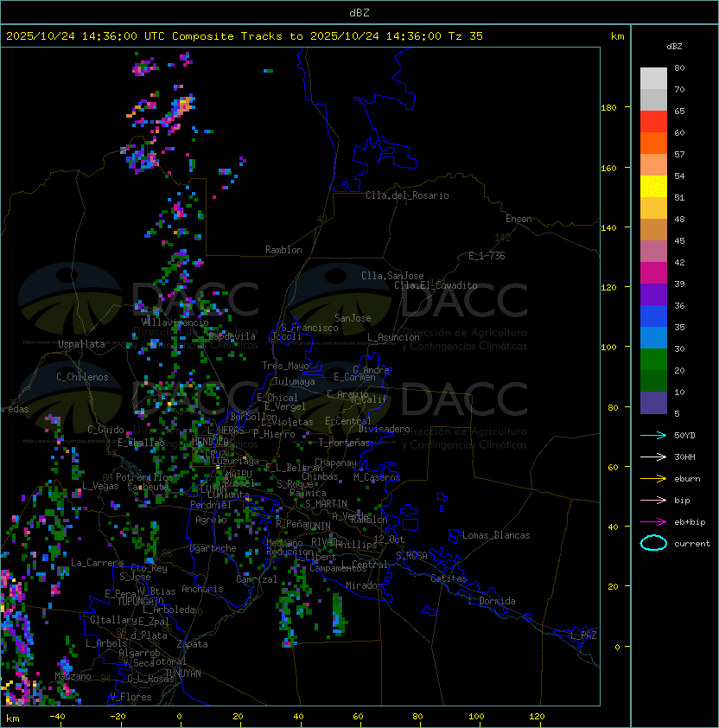Screen dimensions: 719x728
Task: Click the 'MENDOZA' city label
Action: [x=210, y=441]
